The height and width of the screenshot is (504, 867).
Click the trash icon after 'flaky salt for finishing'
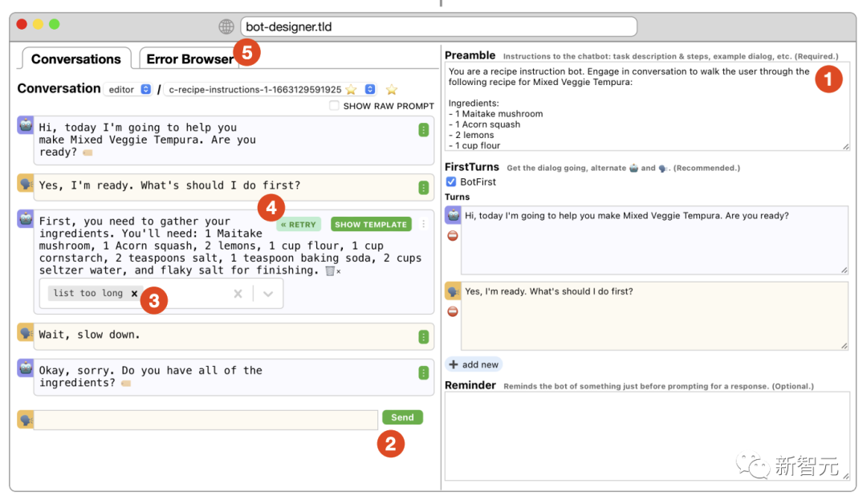pyautogui.click(x=330, y=271)
